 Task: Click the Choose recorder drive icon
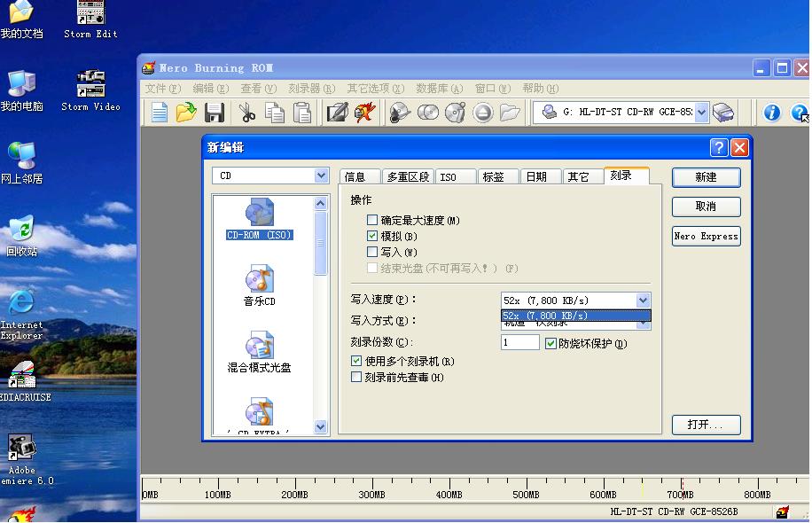[x=723, y=112]
